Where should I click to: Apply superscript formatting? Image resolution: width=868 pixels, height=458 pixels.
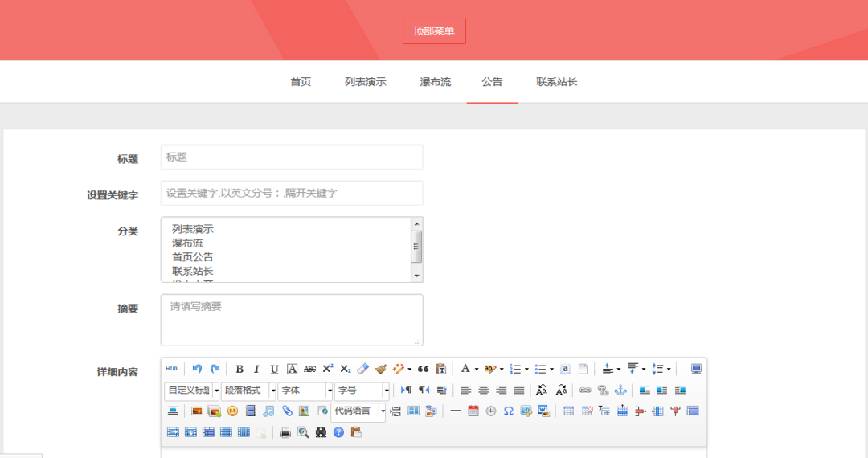tap(328, 369)
